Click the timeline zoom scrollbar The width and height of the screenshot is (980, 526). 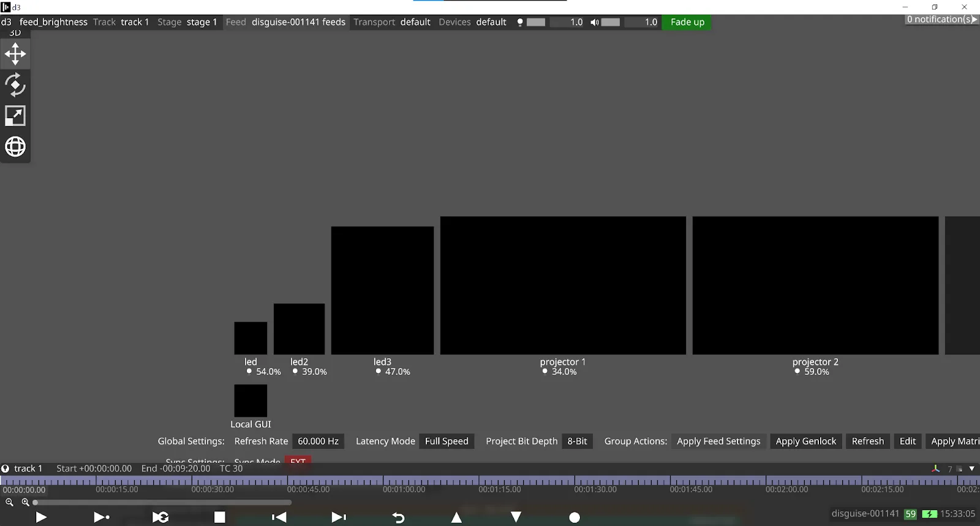click(x=162, y=503)
